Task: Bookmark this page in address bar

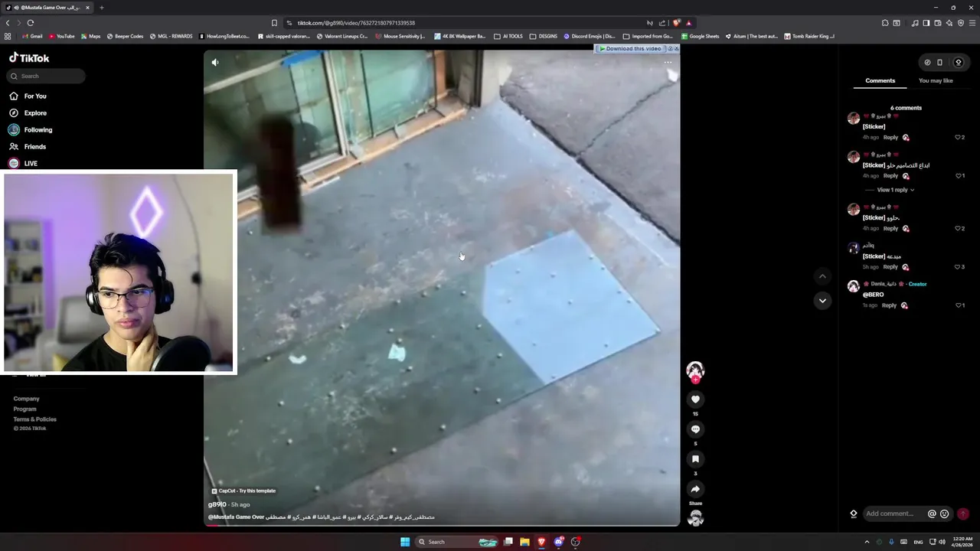Action: [274, 23]
